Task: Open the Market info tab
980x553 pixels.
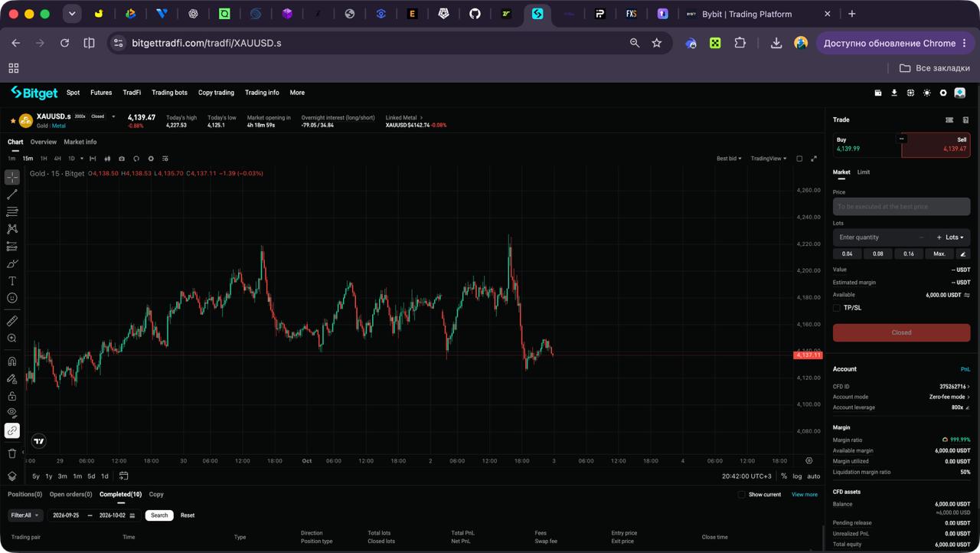Action: (x=80, y=142)
